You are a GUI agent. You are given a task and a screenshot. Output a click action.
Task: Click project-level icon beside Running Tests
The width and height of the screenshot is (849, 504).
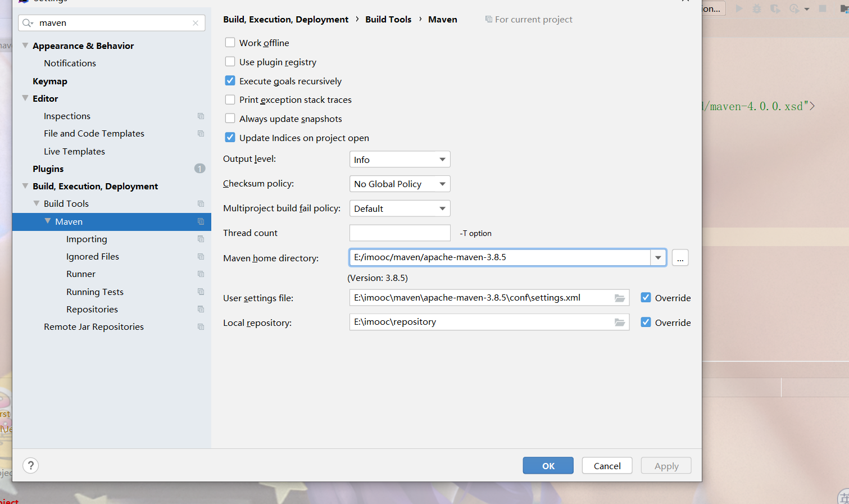click(201, 292)
